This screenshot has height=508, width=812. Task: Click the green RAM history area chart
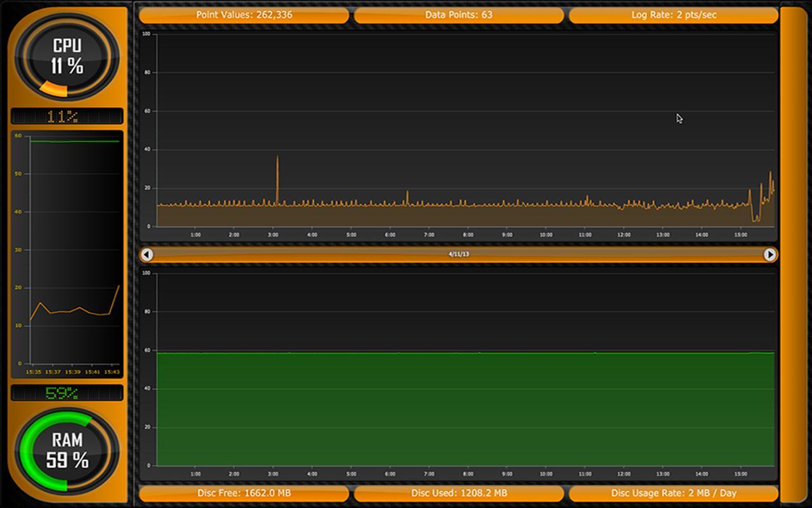465,408
